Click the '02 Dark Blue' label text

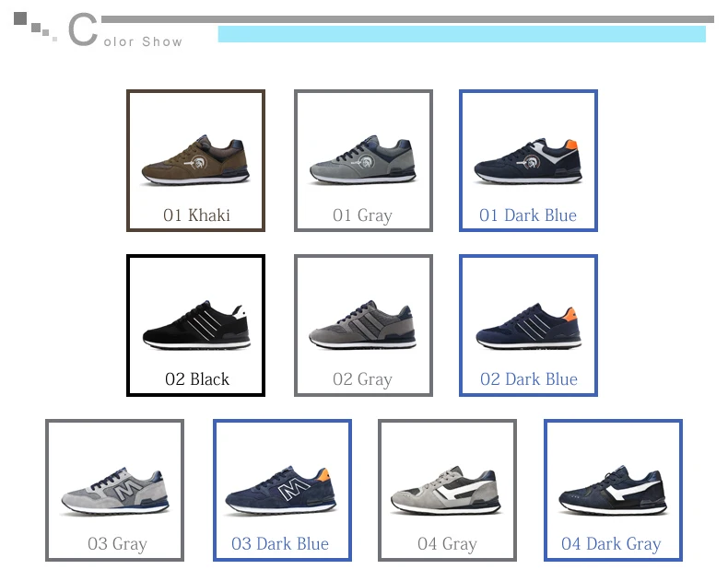[529, 379]
